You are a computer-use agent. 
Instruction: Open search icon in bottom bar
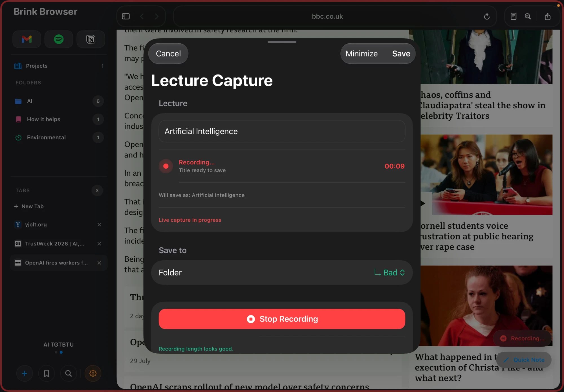pos(69,373)
